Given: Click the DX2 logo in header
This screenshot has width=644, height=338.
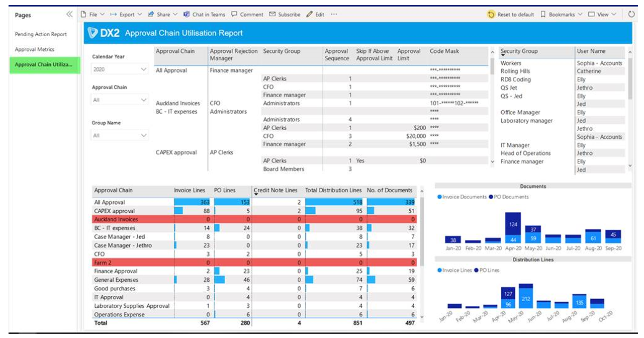Looking at the screenshot, I should (104, 33).
